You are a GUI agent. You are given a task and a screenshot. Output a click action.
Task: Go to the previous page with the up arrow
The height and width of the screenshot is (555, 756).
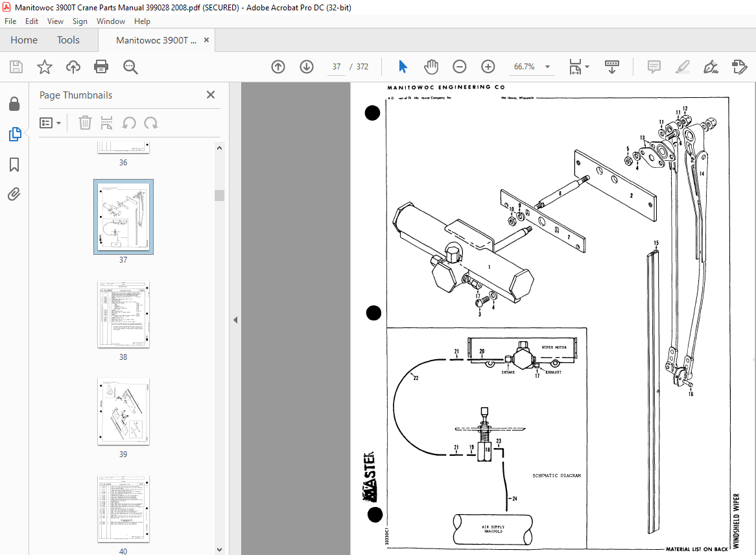(x=278, y=67)
